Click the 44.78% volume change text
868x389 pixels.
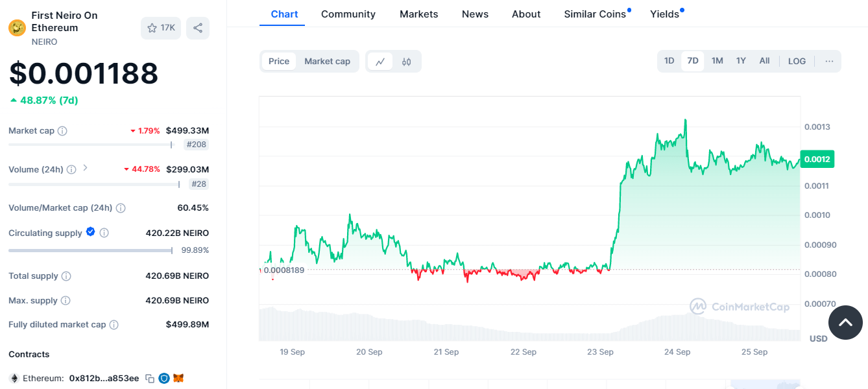tap(142, 169)
